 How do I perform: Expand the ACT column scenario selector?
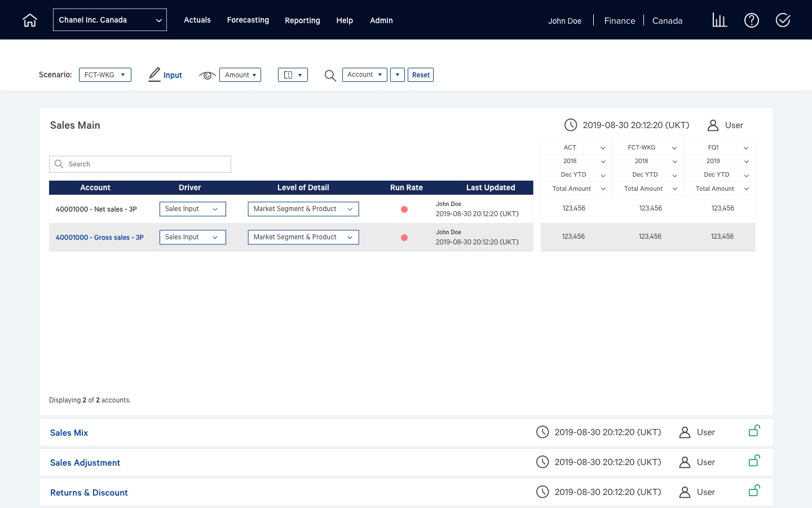[576, 147]
